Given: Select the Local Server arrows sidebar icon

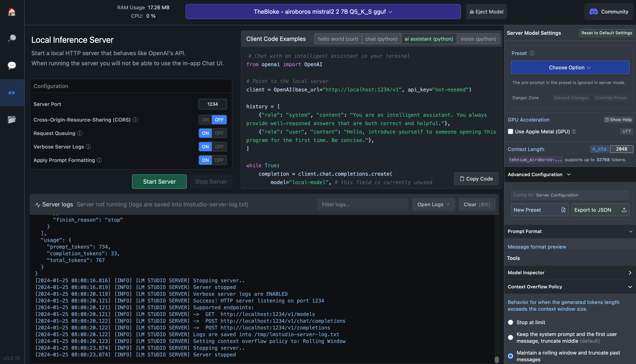Looking at the screenshot, I should tap(12, 93).
